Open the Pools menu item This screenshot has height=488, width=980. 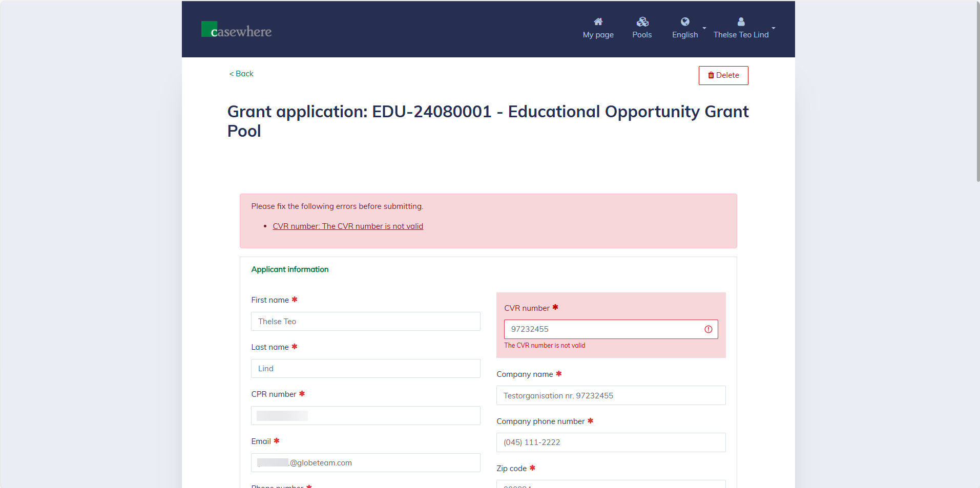[x=642, y=35]
